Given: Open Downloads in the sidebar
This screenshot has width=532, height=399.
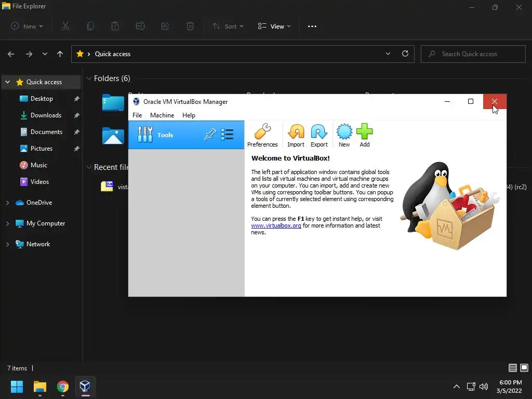Looking at the screenshot, I should tap(46, 115).
